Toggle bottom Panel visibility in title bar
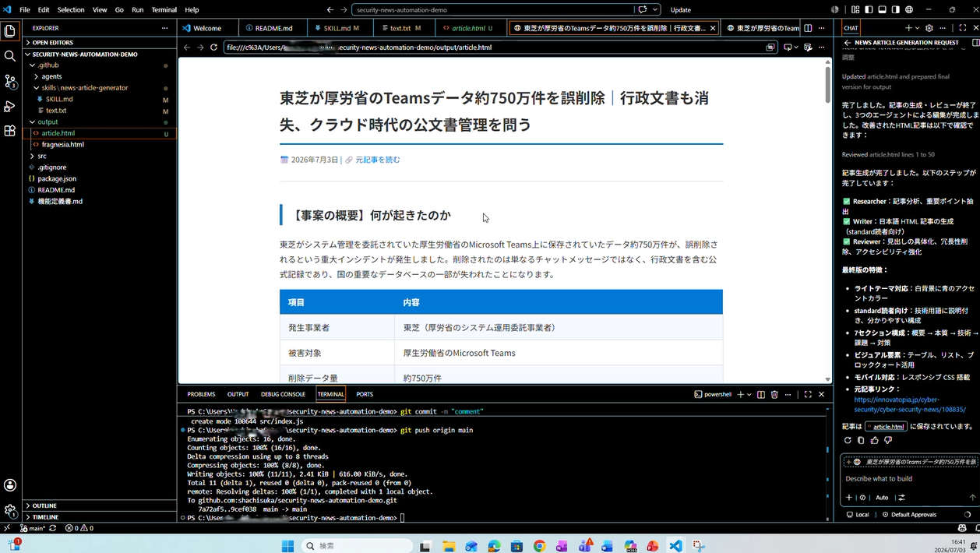The width and height of the screenshot is (980, 553). 882,10
